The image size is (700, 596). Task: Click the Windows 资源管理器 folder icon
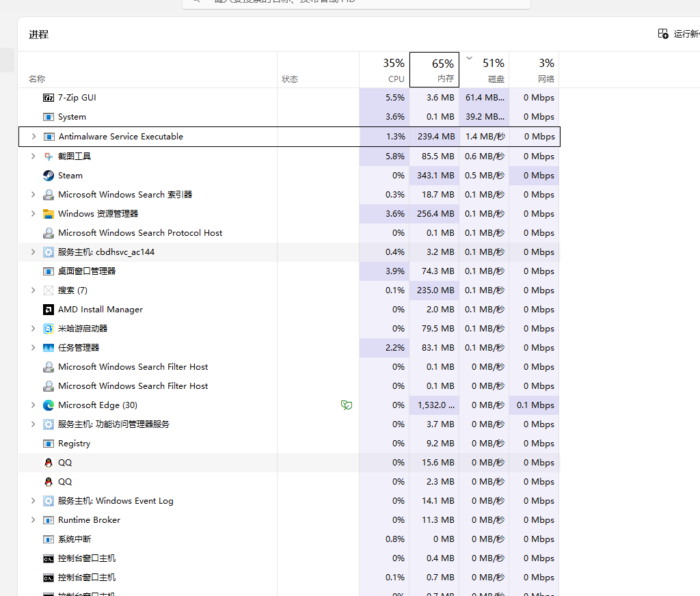coord(49,214)
